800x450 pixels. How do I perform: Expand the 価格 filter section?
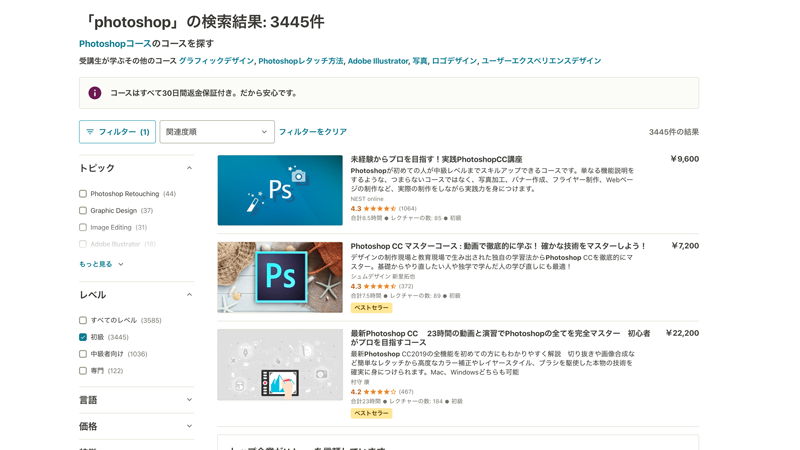(x=137, y=427)
